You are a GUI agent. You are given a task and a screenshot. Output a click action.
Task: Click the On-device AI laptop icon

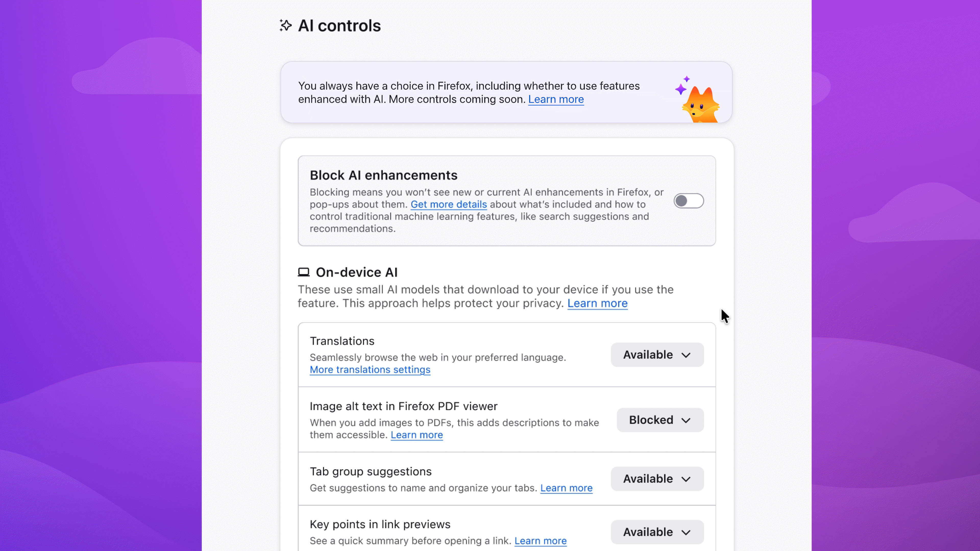[304, 272]
